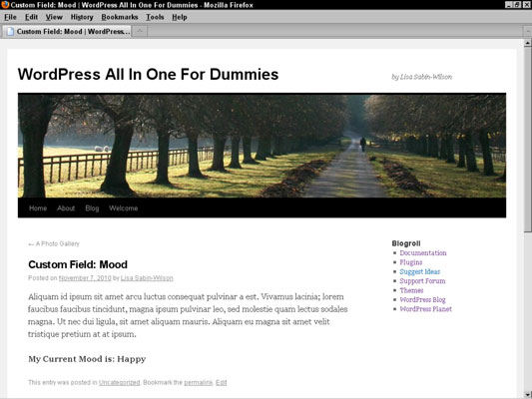Viewport: 532px width, 399px height.
Task: Click the November 7, 2010 date link
Action: [85, 278]
